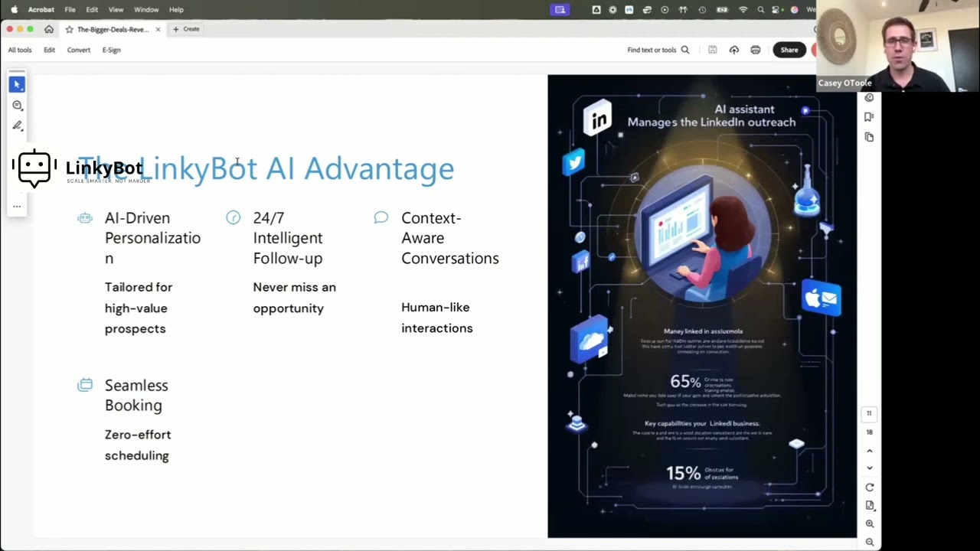This screenshot has height=551, width=980.
Task: Zoom out with magnifier minus
Action: (869, 542)
